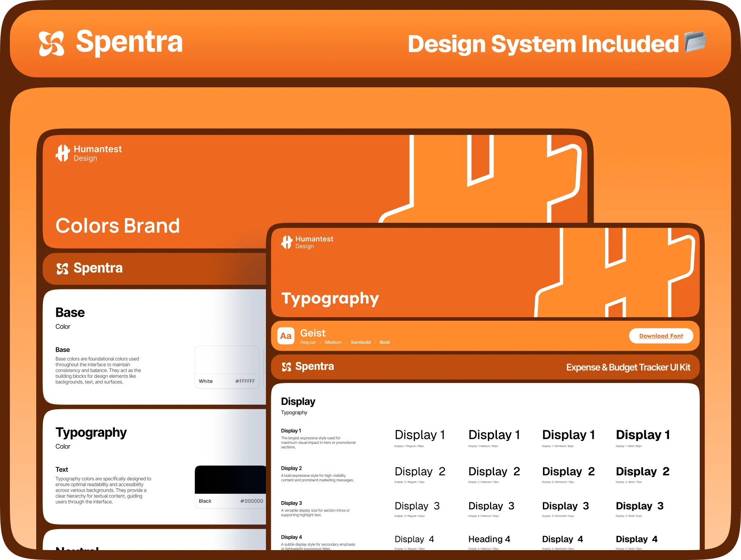The image size is (741, 560).
Task: Select the Colors Brand title
Action: (118, 226)
